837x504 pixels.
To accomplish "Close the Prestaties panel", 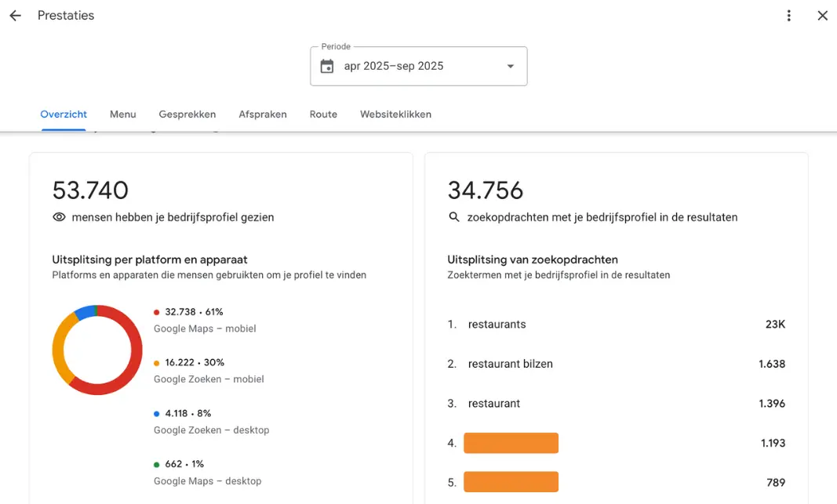I will 822,15.
